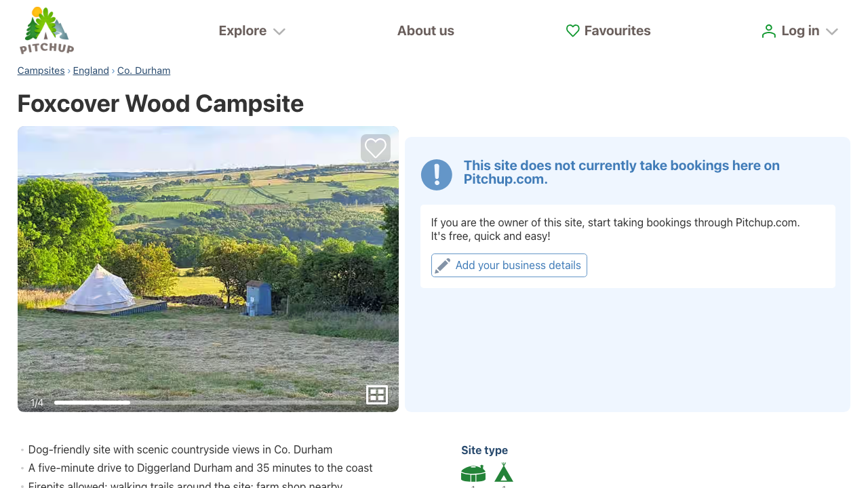
Task: Click the Pitchup logo
Action: pyautogui.click(x=46, y=30)
